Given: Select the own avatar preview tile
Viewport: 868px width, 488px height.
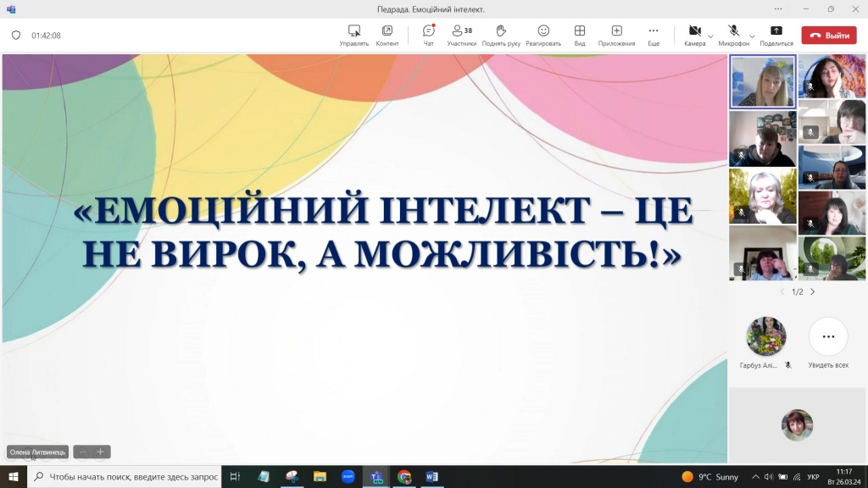Looking at the screenshot, I should [797, 425].
